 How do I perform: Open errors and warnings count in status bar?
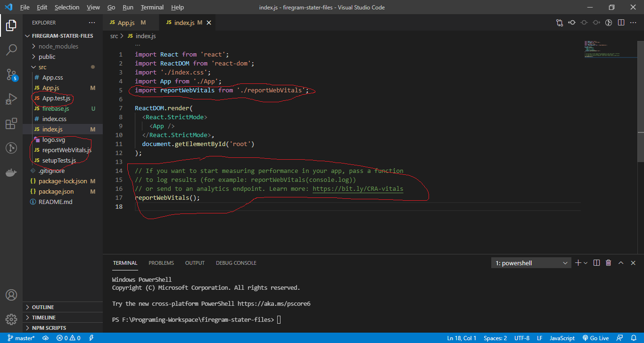68,338
